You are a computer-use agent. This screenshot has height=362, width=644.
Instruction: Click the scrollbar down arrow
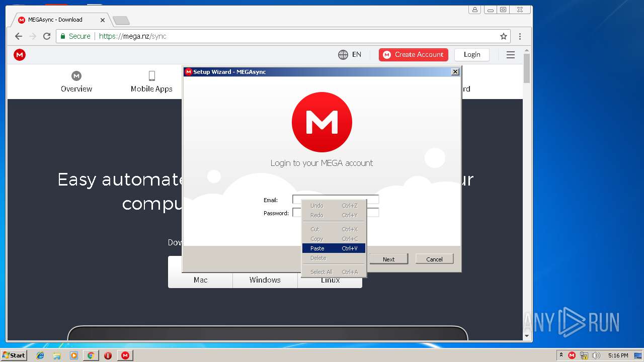(x=527, y=336)
